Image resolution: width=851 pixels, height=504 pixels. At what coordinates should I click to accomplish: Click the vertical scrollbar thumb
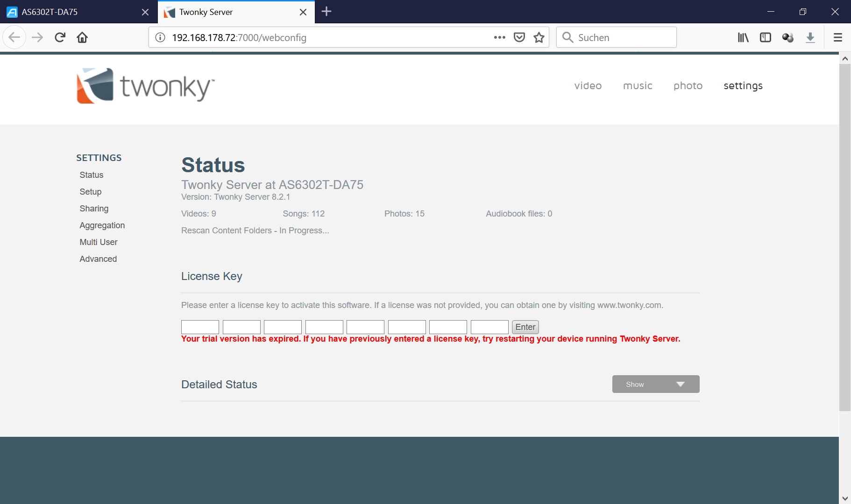coord(845,238)
